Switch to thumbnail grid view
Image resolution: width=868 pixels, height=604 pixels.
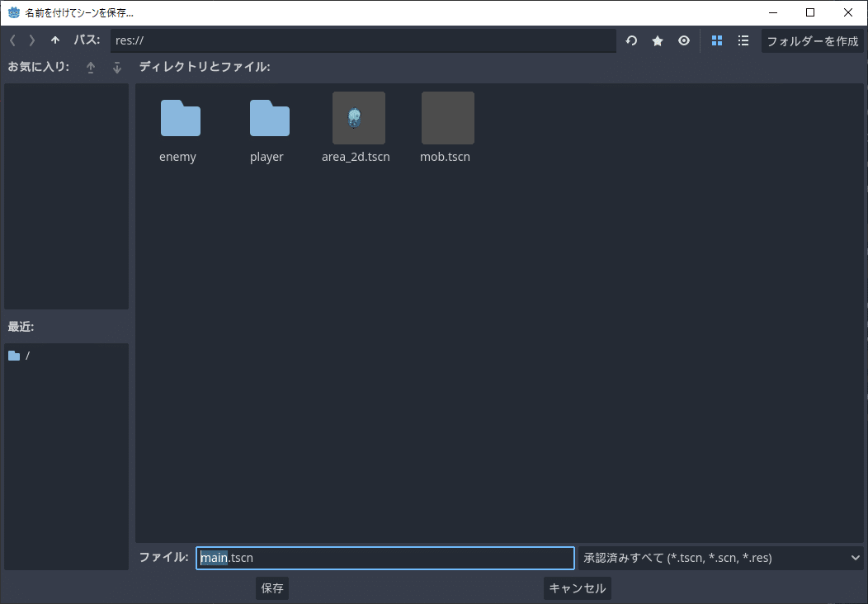click(x=717, y=40)
